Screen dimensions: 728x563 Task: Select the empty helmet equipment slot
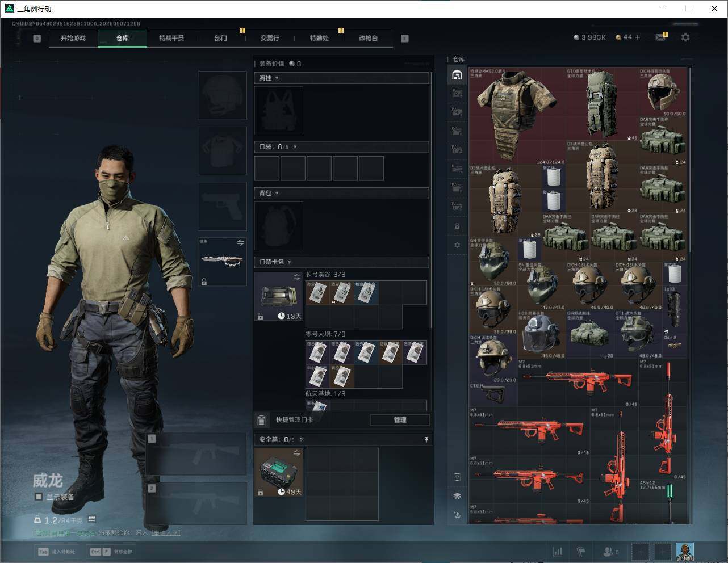click(223, 95)
